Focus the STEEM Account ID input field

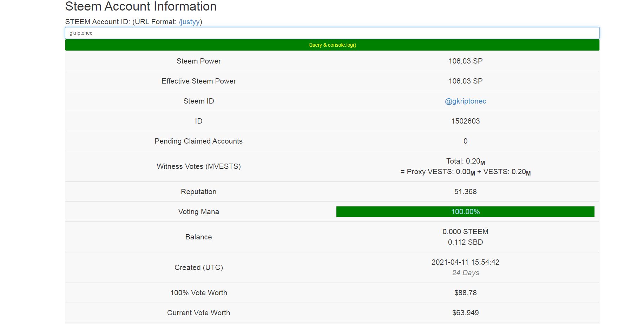332,33
